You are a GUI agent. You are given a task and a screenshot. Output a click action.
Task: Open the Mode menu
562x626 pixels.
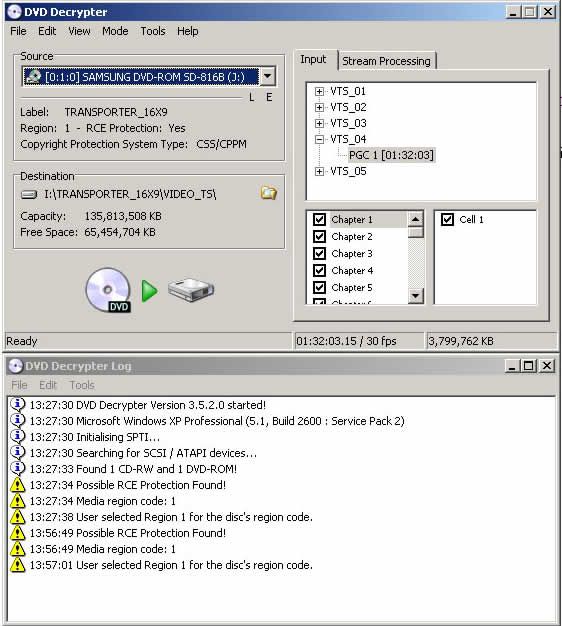(115, 31)
